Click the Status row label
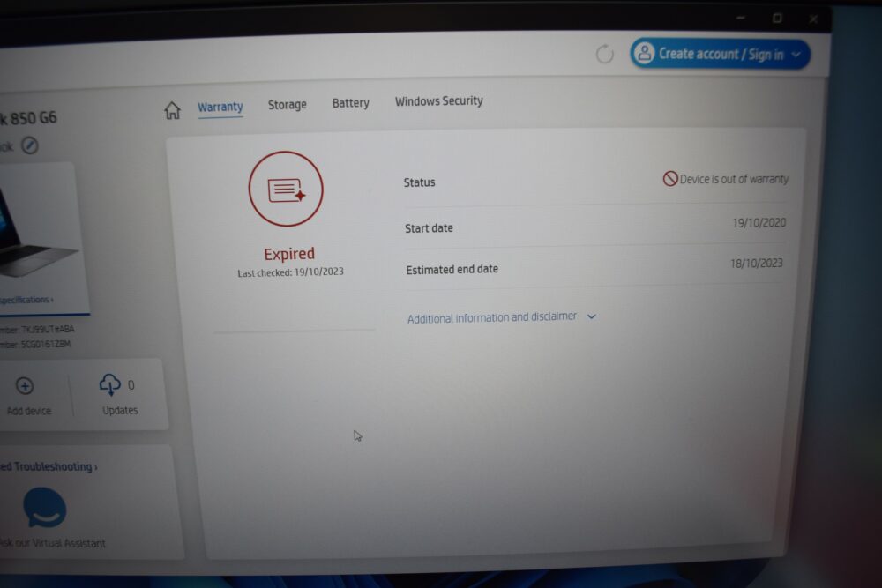This screenshot has height=588, width=882. (x=419, y=182)
